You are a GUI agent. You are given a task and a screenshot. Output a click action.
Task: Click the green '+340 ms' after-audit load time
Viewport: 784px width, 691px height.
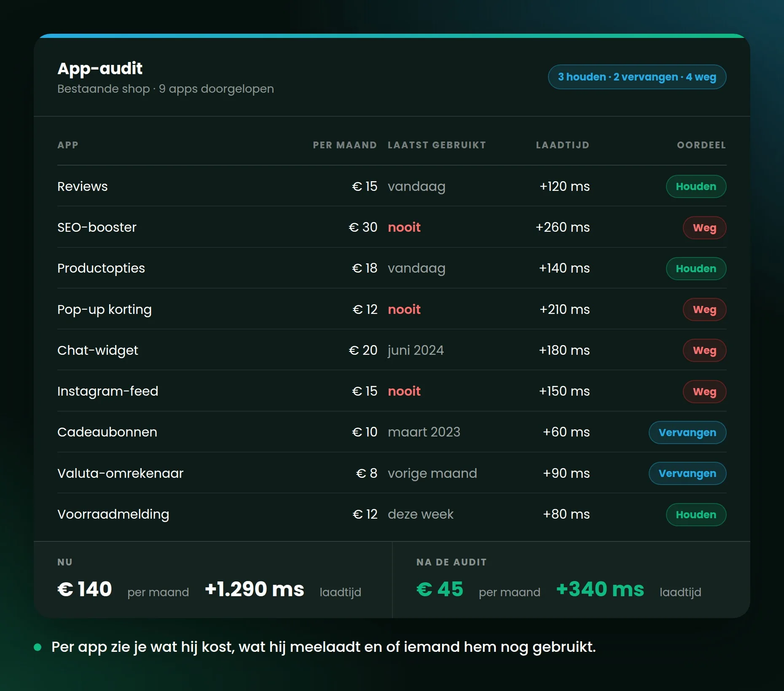click(x=600, y=589)
